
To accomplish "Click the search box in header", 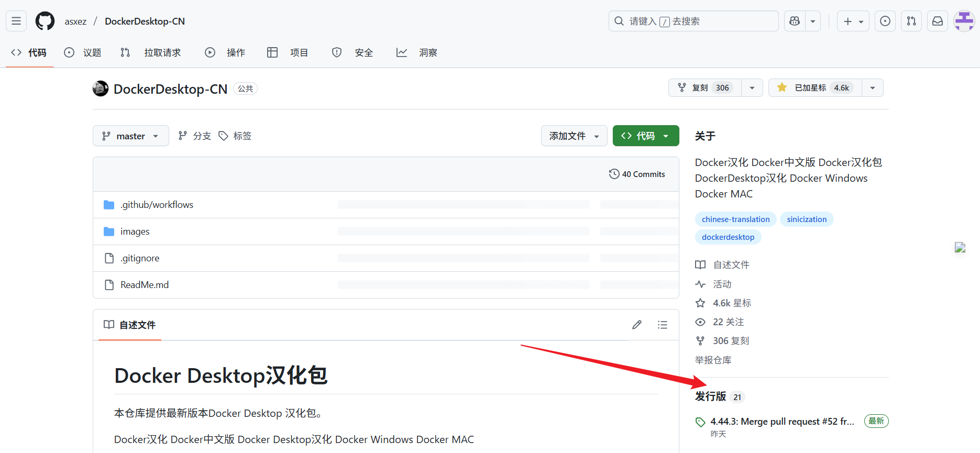I will coord(693,21).
